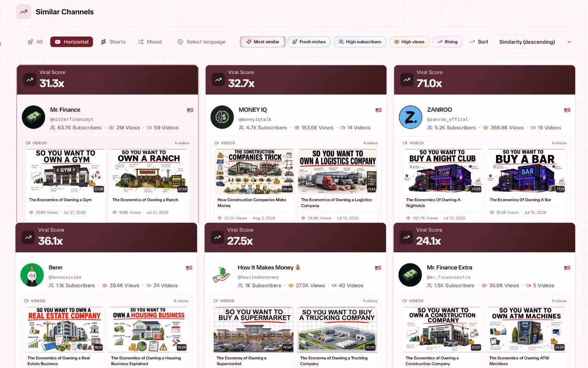Switch to the Shorts tab
The height and width of the screenshot is (368, 588).
113,42
